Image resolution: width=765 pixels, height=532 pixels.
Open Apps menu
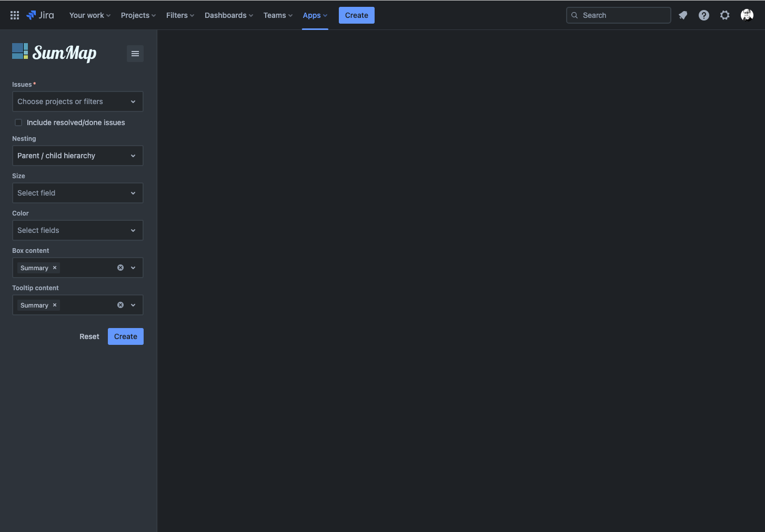click(315, 15)
